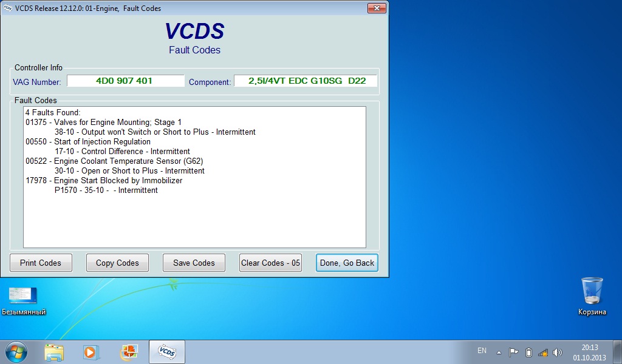The width and height of the screenshot is (622, 364).
Task: Click the Save Codes button
Action: point(194,263)
